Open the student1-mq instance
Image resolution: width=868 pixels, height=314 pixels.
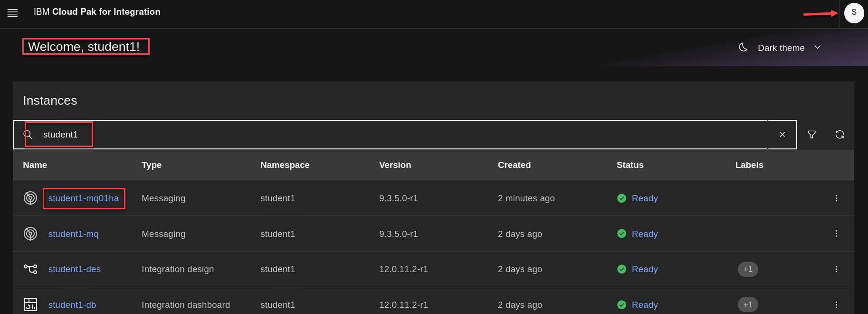(73, 234)
